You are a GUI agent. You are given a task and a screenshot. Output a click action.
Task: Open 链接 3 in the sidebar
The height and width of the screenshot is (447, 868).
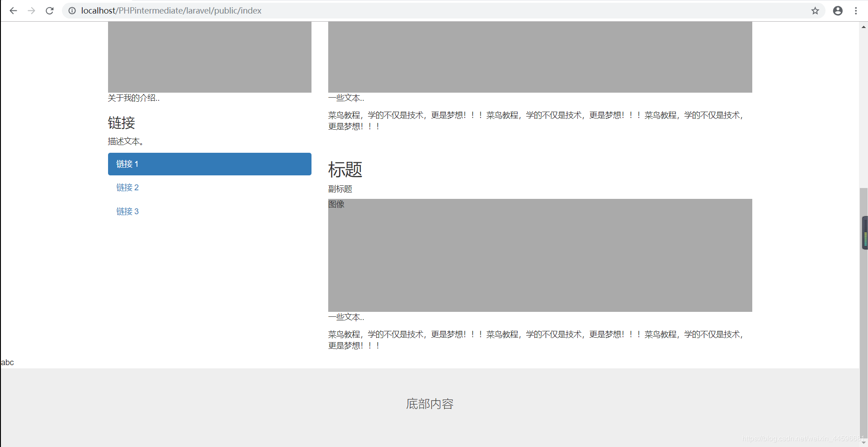127,212
